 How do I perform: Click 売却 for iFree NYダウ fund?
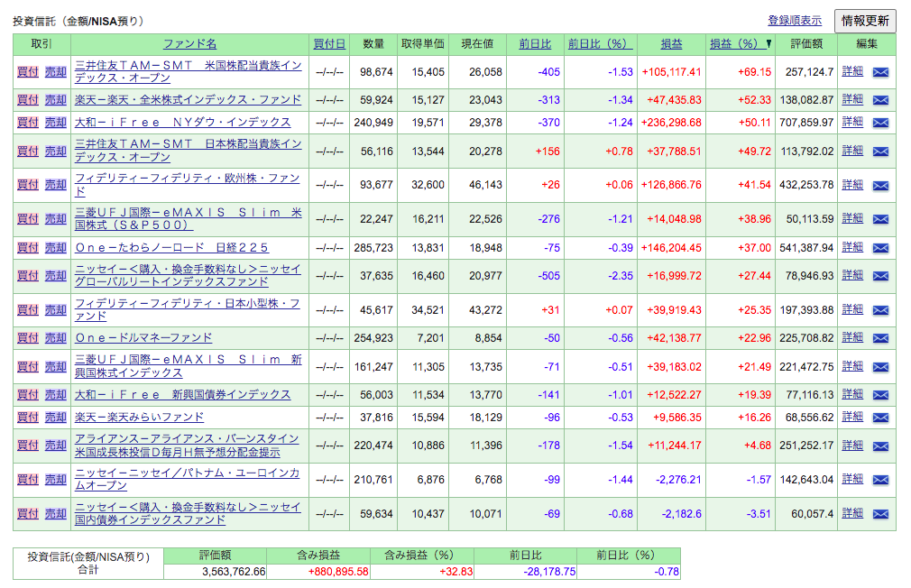[x=56, y=122]
